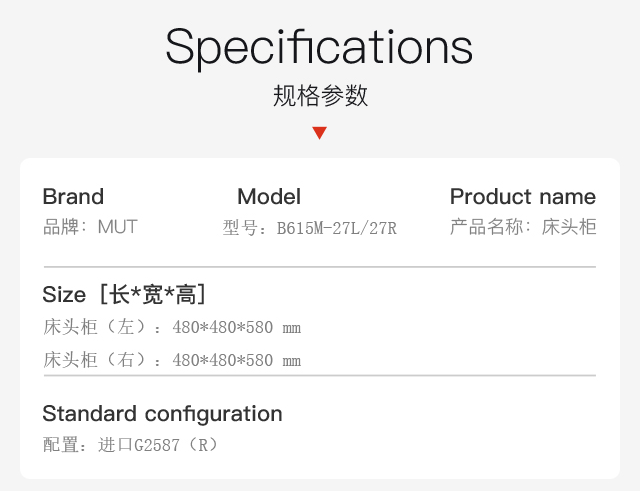Click the Size heading

64,294
